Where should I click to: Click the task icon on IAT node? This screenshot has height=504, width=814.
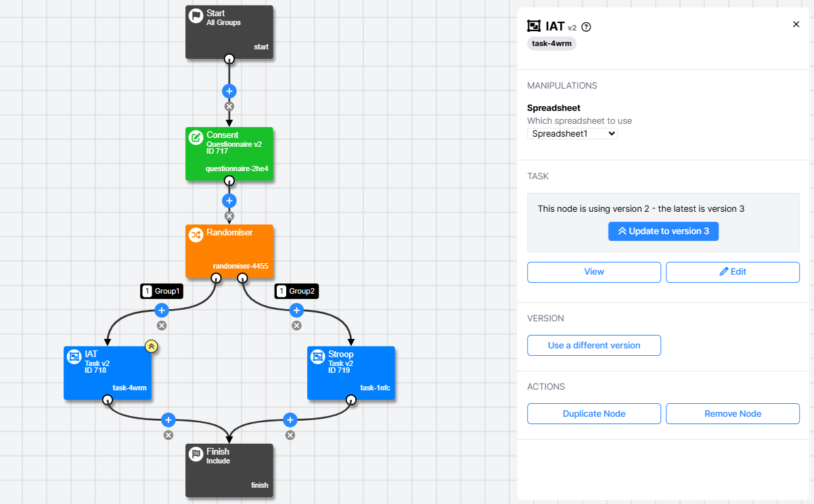[x=74, y=357]
